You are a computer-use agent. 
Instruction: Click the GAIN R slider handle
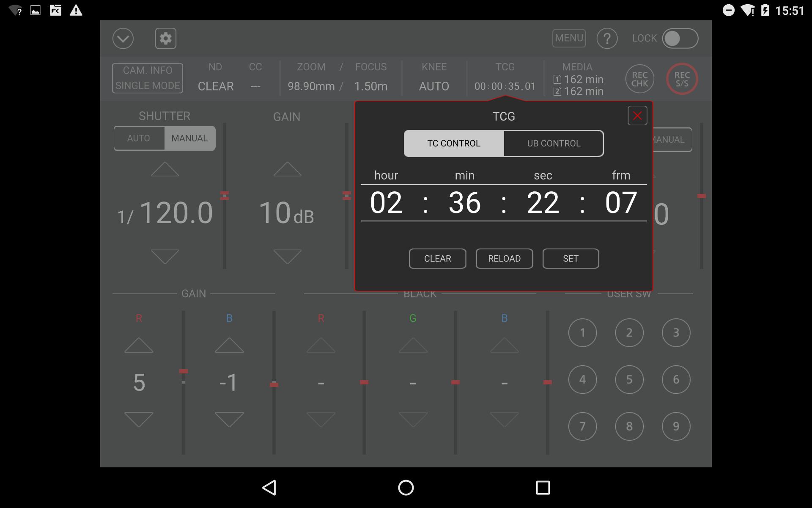184,371
